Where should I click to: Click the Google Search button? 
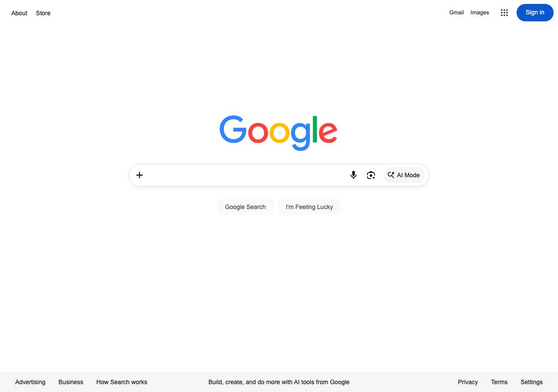[x=245, y=207]
